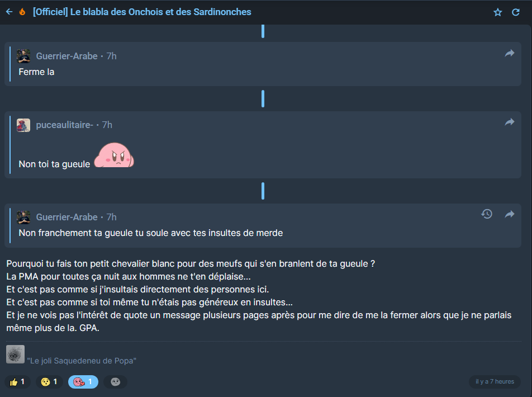Open the Guerrier-Arabe profile name in the first quote

coord(67,56)
